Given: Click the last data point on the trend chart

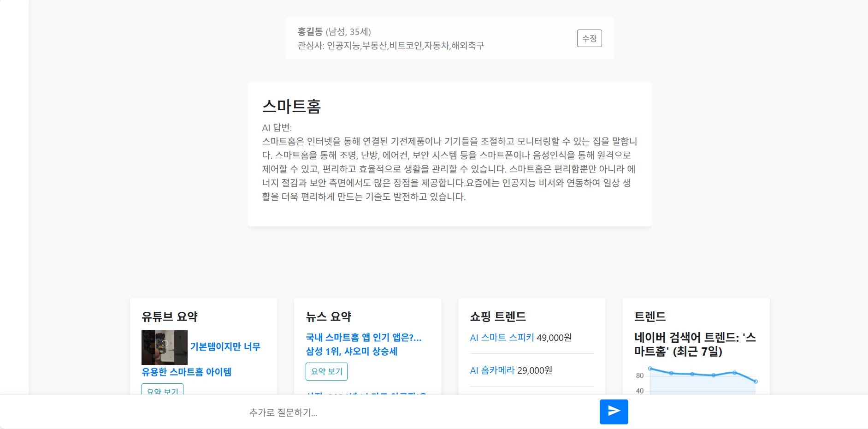Looking at the screenshot, I should [x=756, y=381].
